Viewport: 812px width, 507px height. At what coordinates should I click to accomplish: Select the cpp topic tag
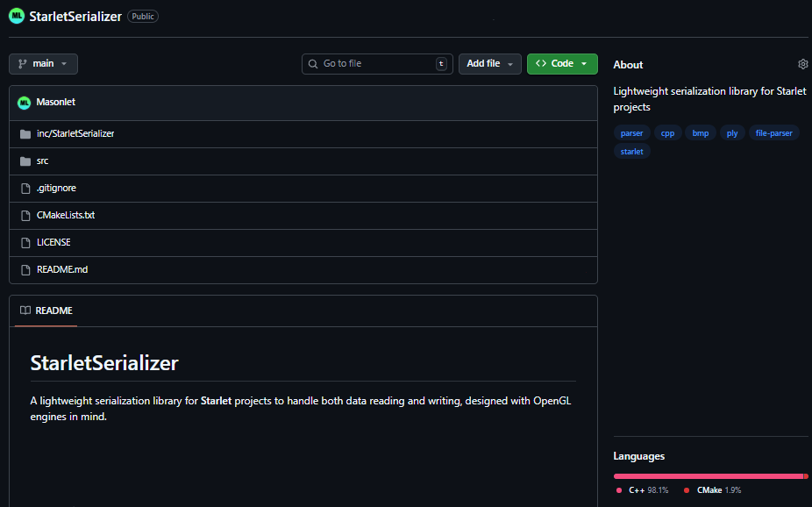pyautogui.click(x=668, y=132)
